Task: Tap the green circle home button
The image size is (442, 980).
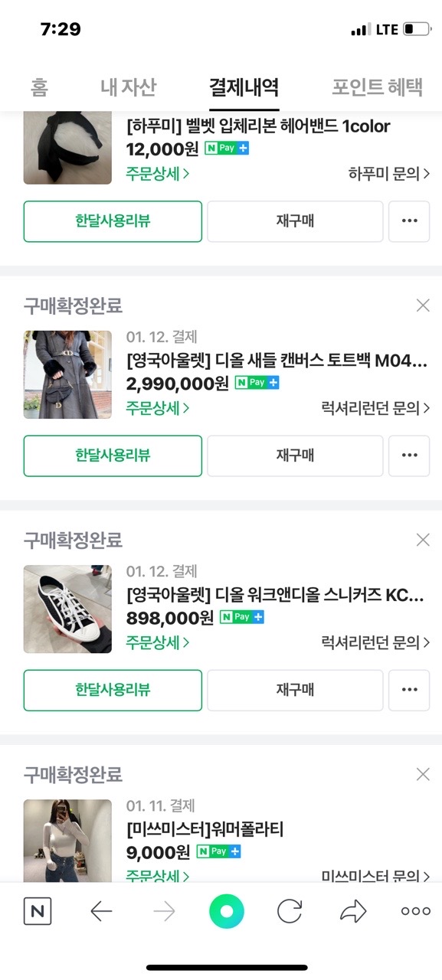Action: coord(227,911)
